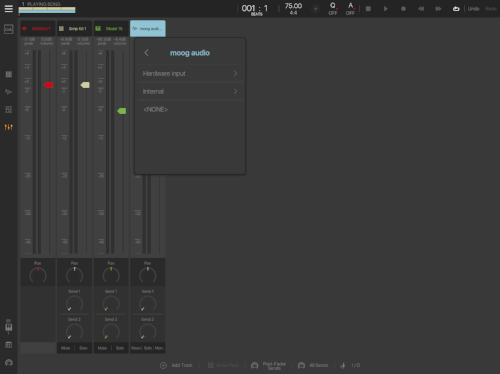This screenshot has height=374, width=500.
Task: Toggle Quantize Q OFF setting
Action: click(333, 9)
